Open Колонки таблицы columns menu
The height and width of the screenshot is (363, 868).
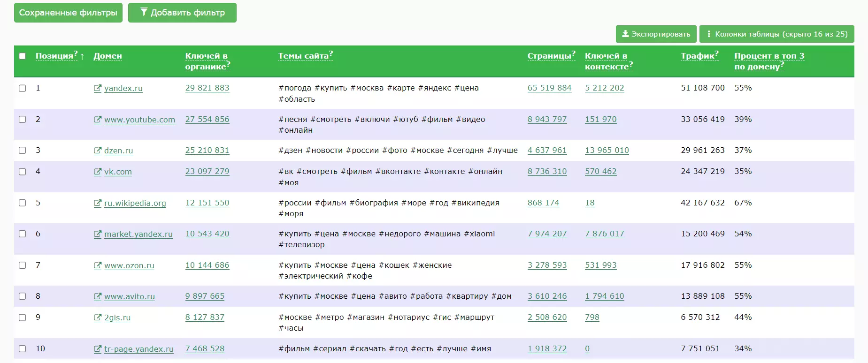pos(776,34)
